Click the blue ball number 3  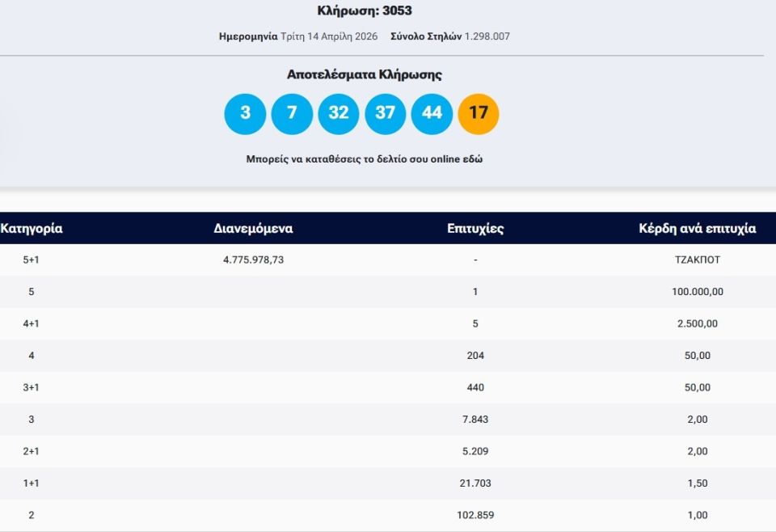(x=245, y=114)
